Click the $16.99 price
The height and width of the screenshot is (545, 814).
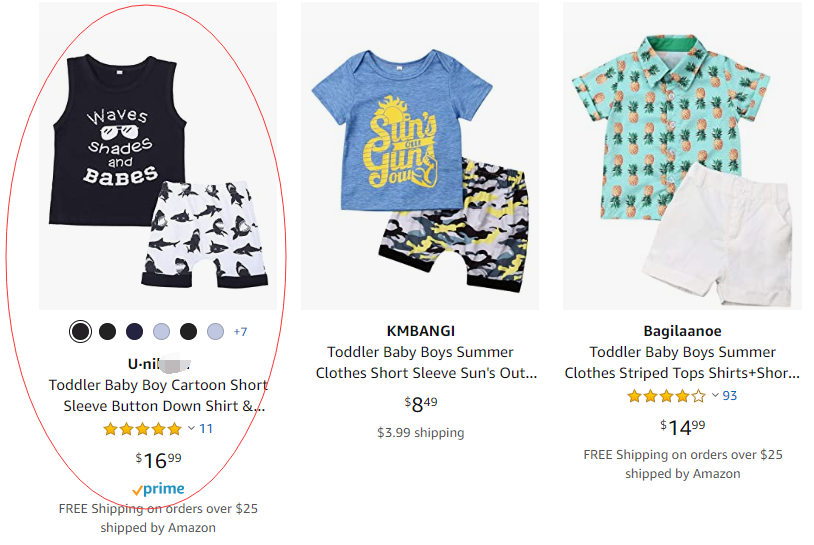click(x=158, y=459)
